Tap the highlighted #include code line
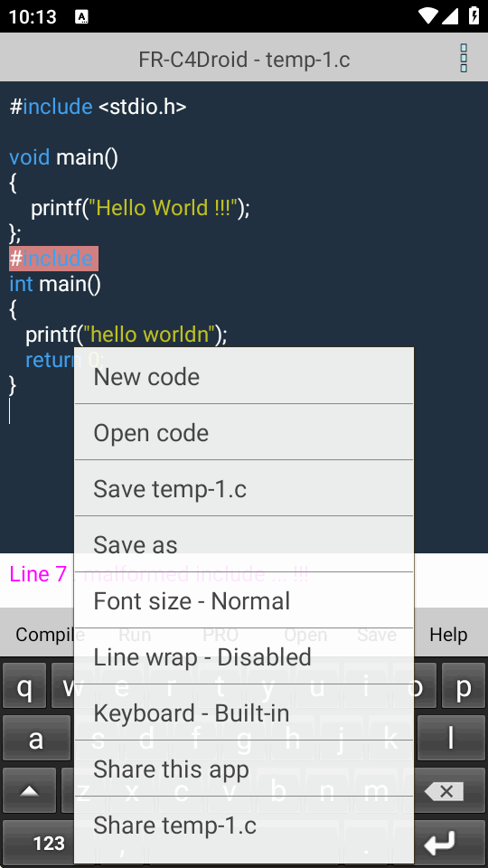The width and height of the screenshot is (488, 868). click(53, 259)
